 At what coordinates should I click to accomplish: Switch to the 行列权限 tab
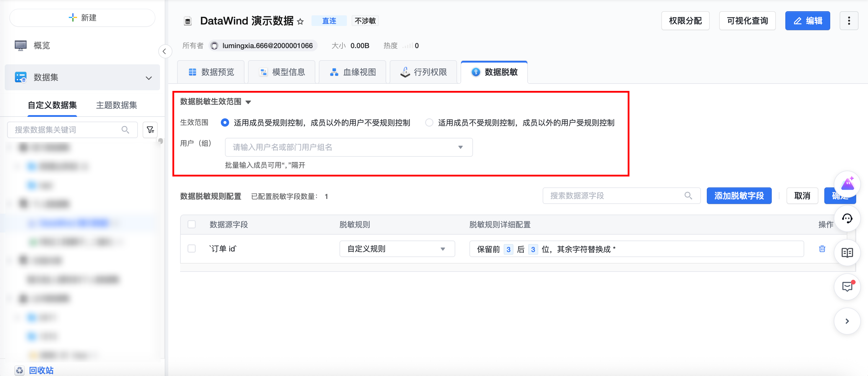point(423,72)
